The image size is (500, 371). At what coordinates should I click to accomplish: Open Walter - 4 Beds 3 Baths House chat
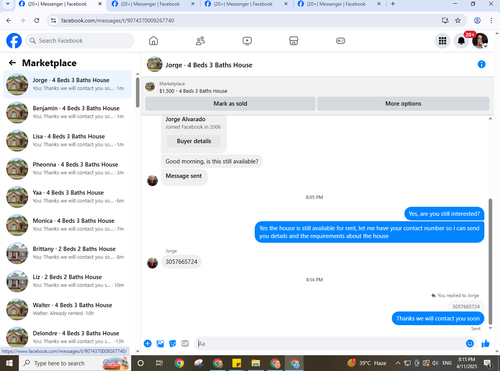tap(68, 309)
